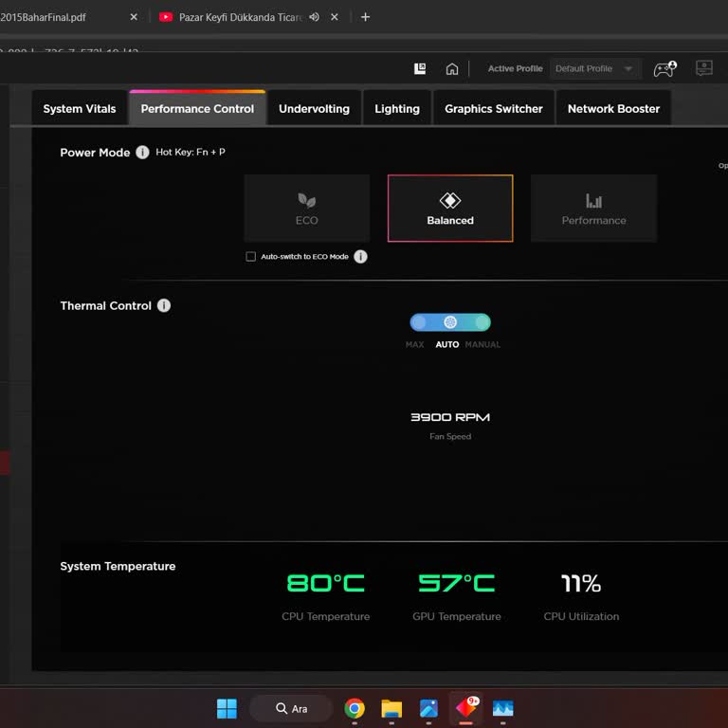Click the Active Profile label

tap(515, 68)
